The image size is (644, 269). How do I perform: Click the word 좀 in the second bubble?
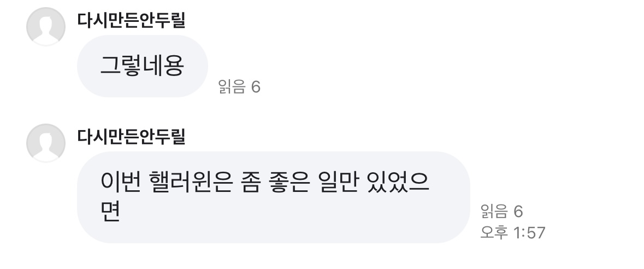click(250, 182)
